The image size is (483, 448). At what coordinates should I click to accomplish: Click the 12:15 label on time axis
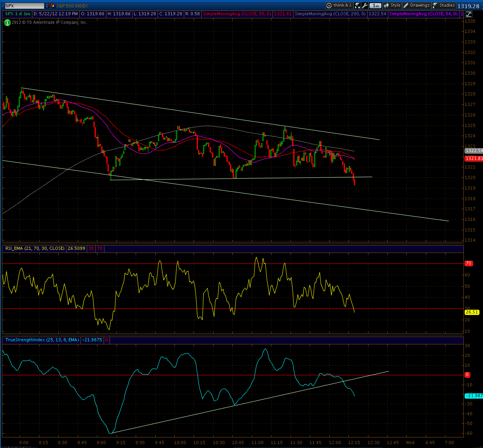[x=354, y=443]
